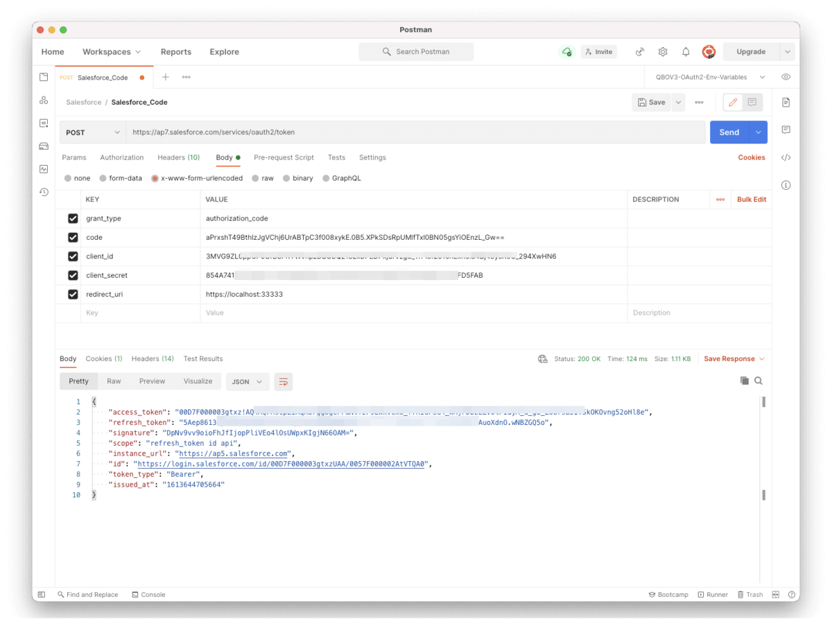832x644 pixels.
Task: Click the satellite capture requests icon
Action: coord(640,52)
